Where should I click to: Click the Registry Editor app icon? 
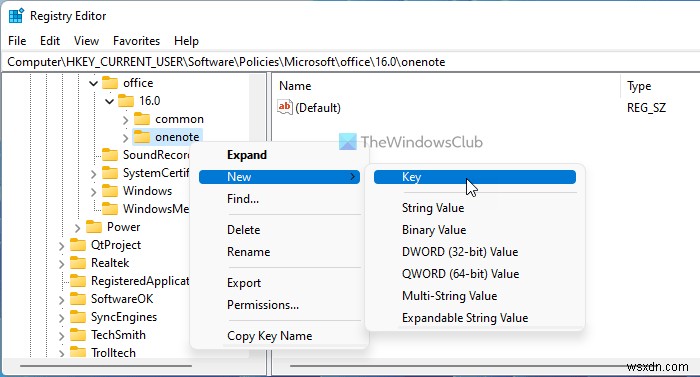(x=16, y=16)
